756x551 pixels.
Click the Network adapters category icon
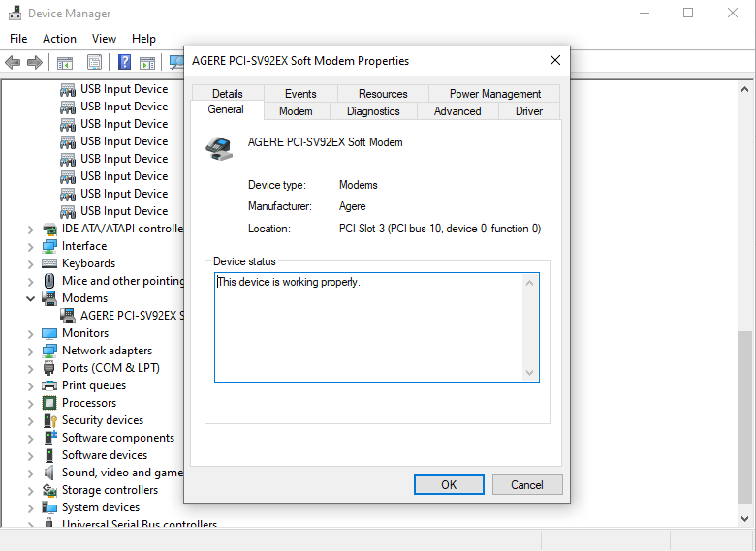[x=49, y=351]
